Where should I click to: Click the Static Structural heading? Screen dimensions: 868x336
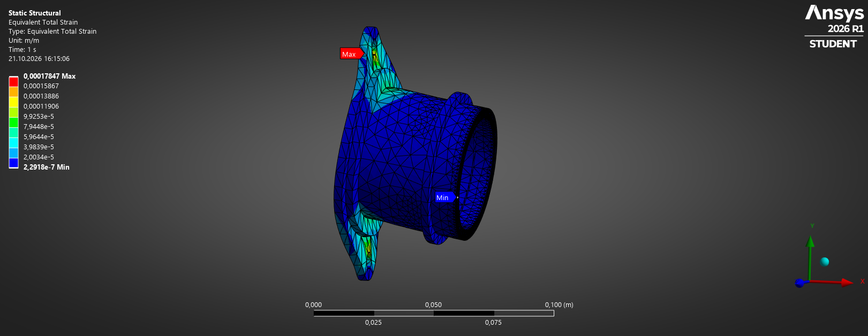[x=35, y=13]
